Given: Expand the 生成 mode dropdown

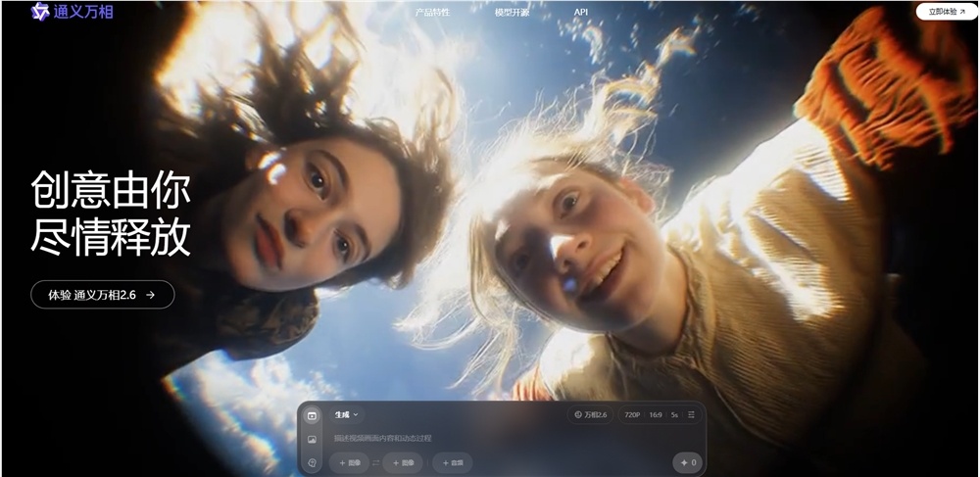Looking at the screenshot, I should click(346, 415).
